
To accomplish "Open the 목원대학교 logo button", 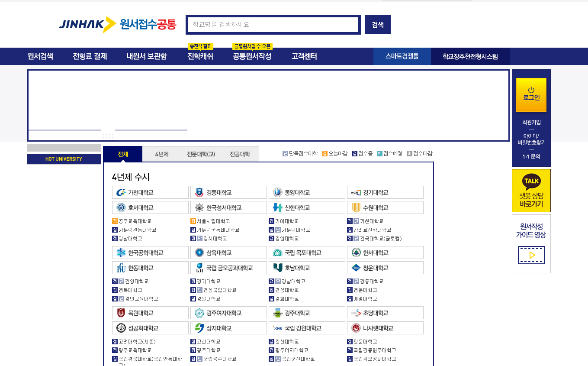I will tap(150, 313).
